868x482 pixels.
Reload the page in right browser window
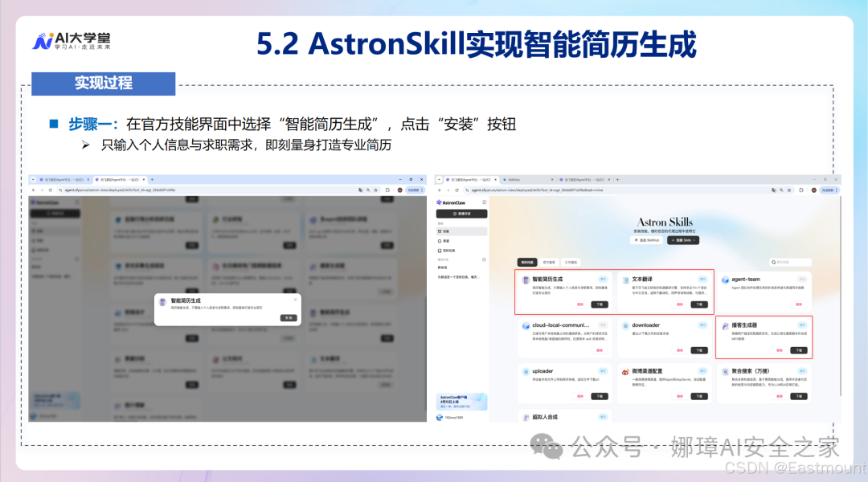457,190
